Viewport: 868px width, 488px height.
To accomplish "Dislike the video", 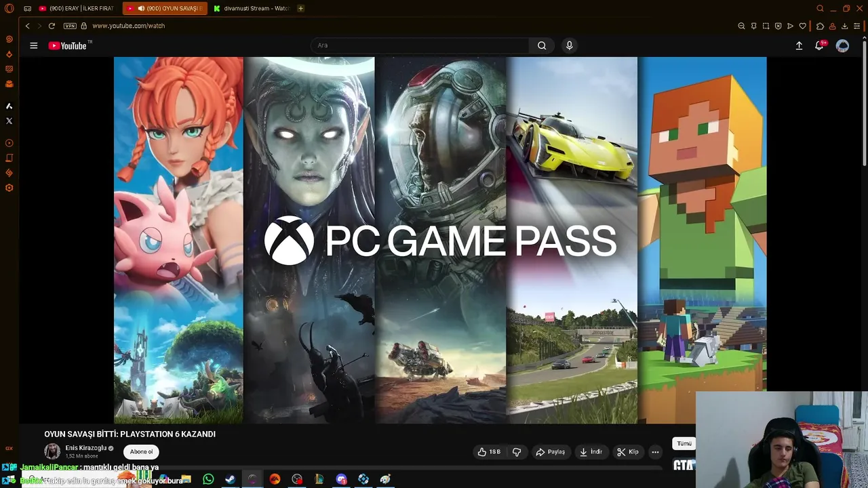I will click(517, 451).
